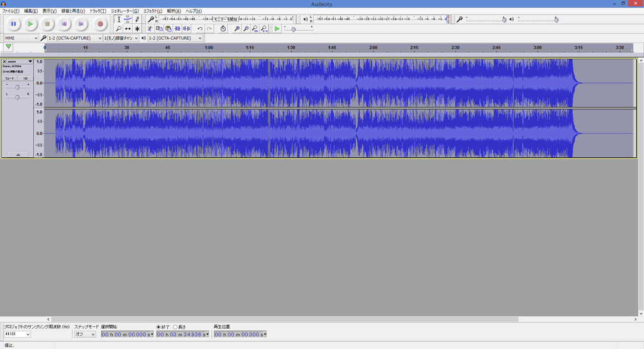The width and height of the screenshot is (644, 349).
Task: Collapse the track with the bottom triangle button
Action: (18, 155)
